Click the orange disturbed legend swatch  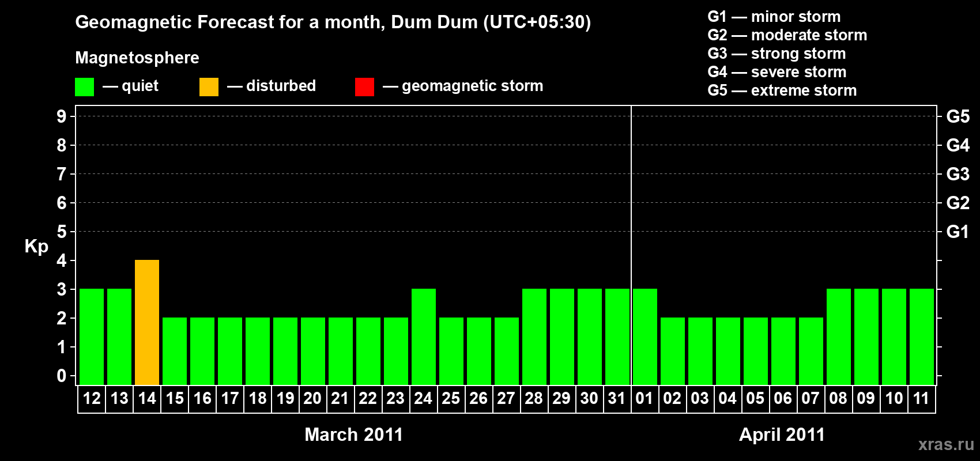[209, 87]
